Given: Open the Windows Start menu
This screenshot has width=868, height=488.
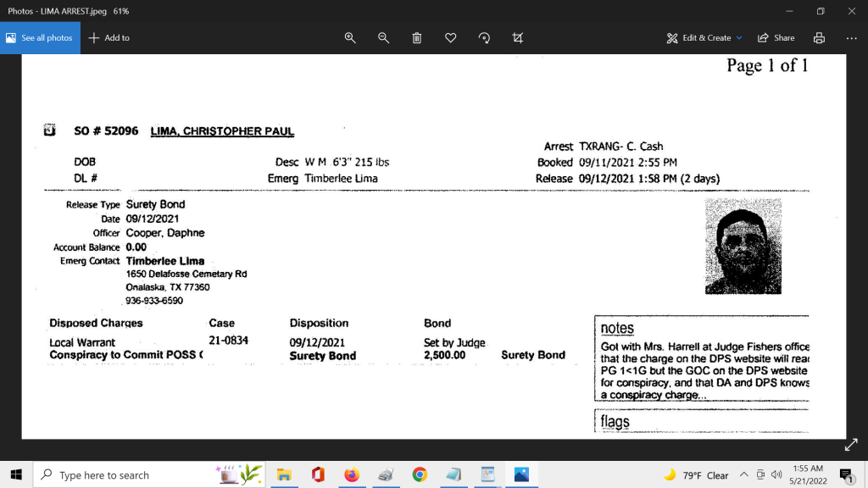Looking at the screenshot, I should pos(16,474).
